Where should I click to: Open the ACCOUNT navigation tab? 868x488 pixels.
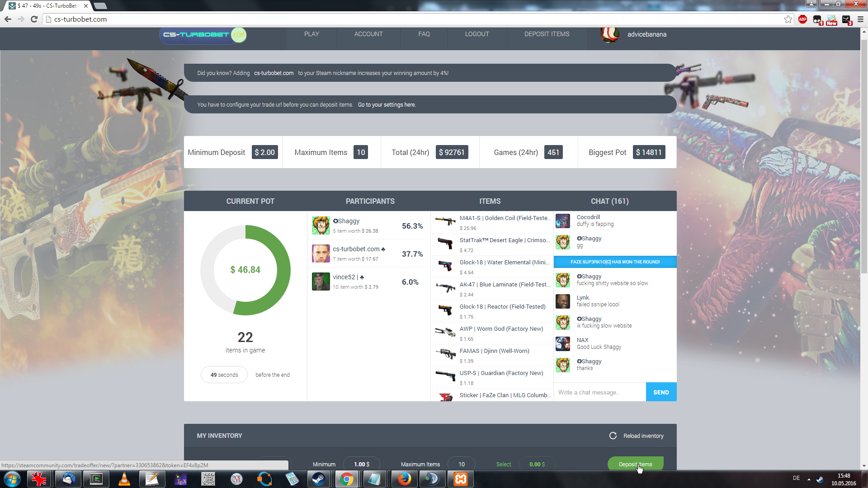point(368,34)
